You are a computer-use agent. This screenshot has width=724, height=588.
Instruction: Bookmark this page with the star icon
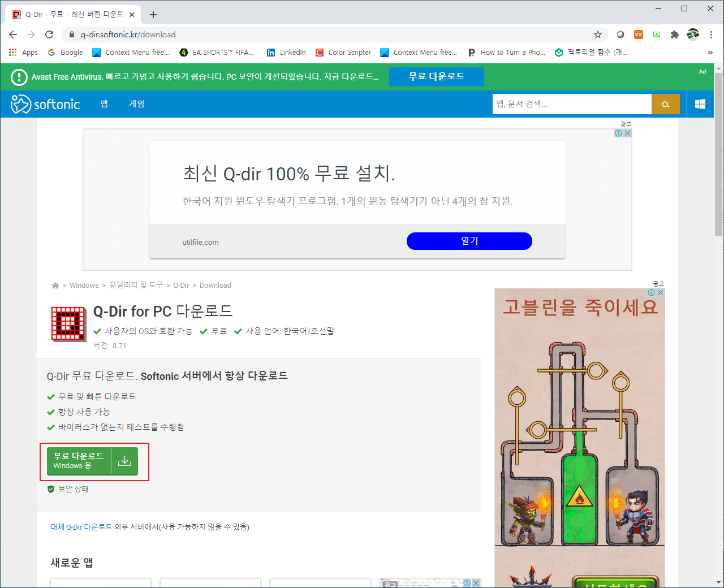598,34
